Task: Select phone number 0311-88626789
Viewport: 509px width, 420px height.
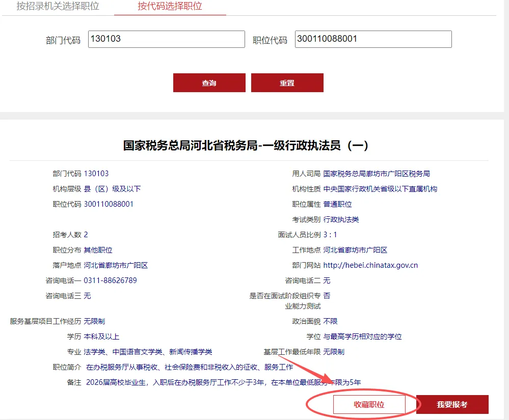Action: 111,280
